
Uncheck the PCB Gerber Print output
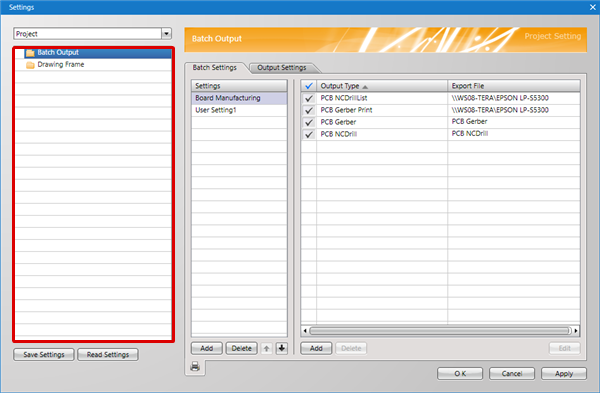(309, 111)
